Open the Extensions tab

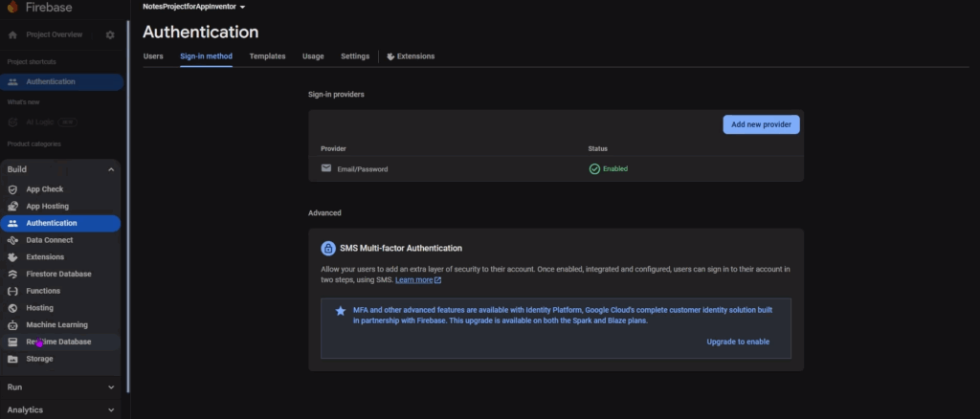[411, 56]
